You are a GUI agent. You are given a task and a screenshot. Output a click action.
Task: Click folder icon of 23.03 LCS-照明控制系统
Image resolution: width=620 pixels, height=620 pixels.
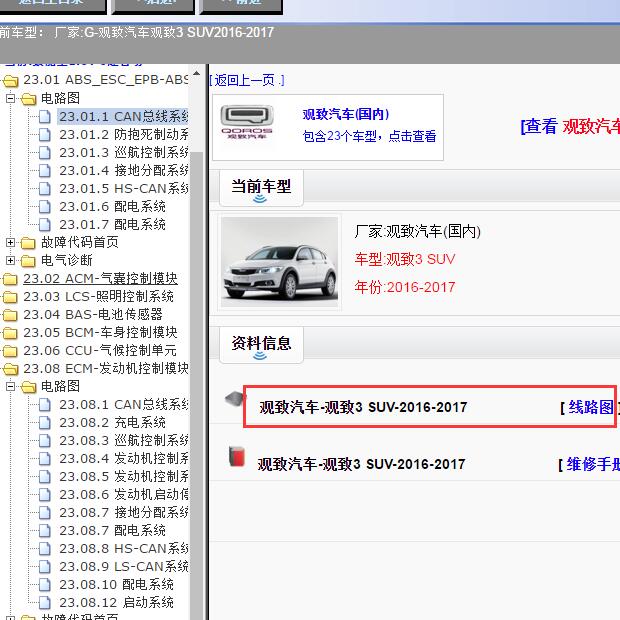pyautogui.click(x=11, y=297)
